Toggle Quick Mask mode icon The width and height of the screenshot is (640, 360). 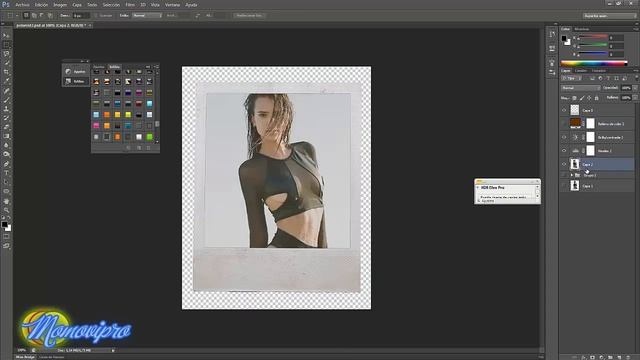[x=6, y=237]
